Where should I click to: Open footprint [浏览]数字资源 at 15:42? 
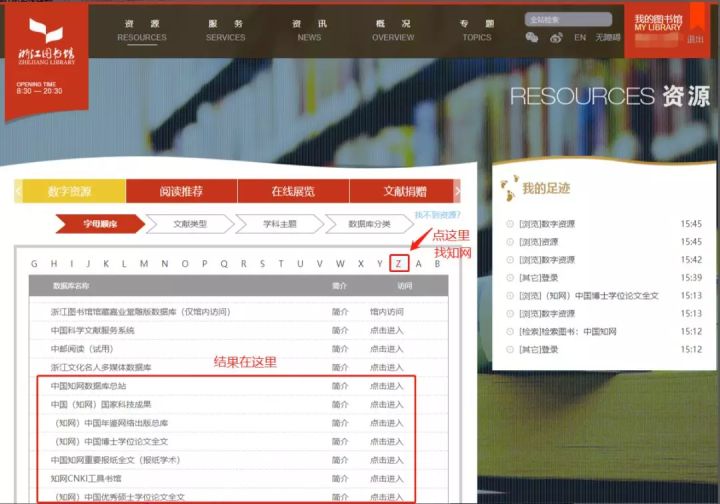click(546, 260)
